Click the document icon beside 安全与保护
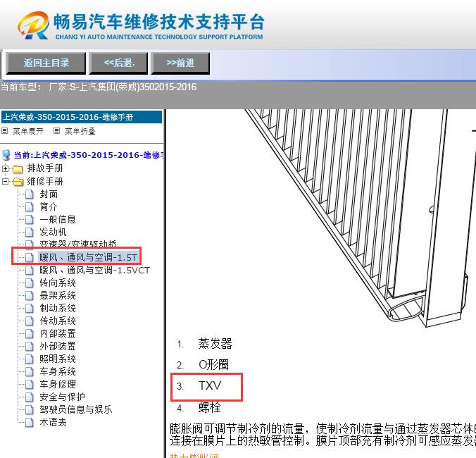This screenshot has width=476, height=458. pos(29,397)
